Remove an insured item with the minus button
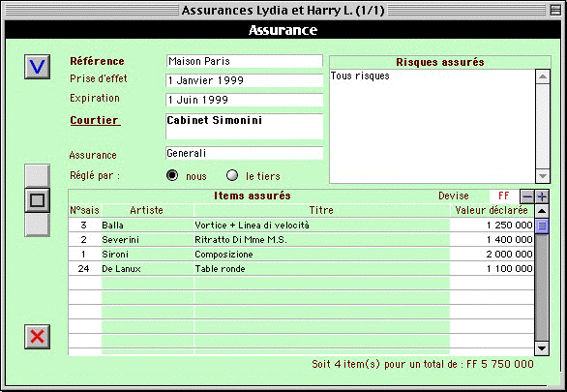The width and height of the screenshot is (567, 392). point(527,196)
